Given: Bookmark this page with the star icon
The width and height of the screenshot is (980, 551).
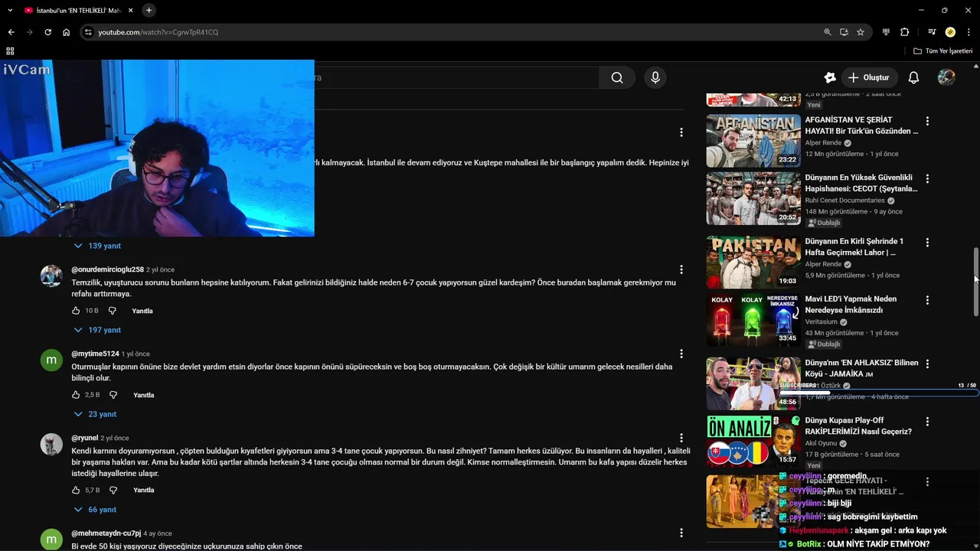Looking at the screenshot, I should click(861, 32).
